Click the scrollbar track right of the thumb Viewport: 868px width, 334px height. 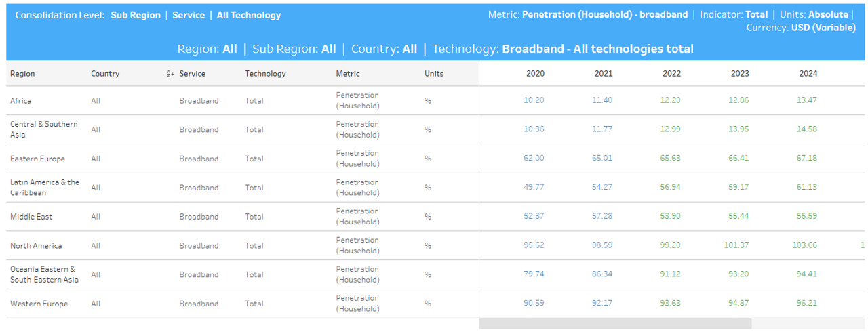pos(808,324)
